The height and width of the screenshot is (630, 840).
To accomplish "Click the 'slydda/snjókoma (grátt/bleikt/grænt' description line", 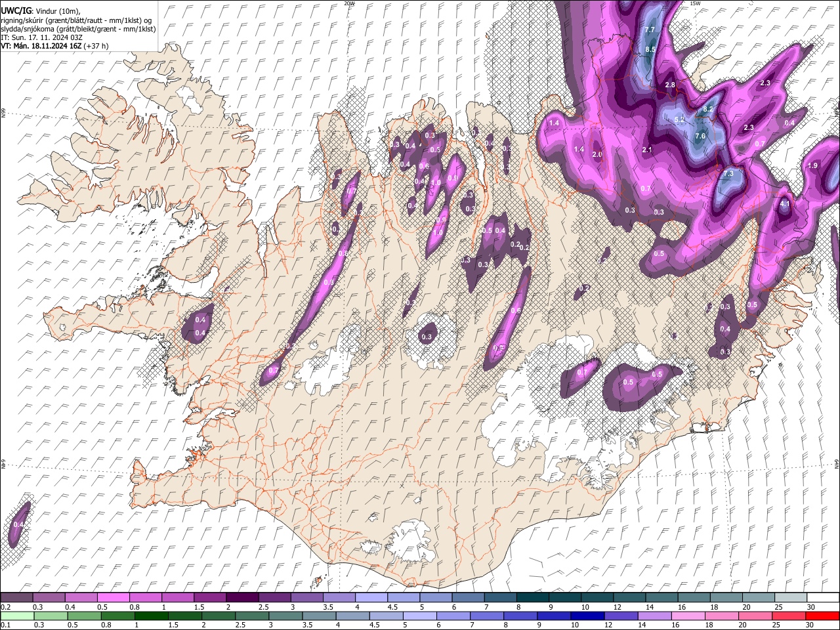I will 78,29.
